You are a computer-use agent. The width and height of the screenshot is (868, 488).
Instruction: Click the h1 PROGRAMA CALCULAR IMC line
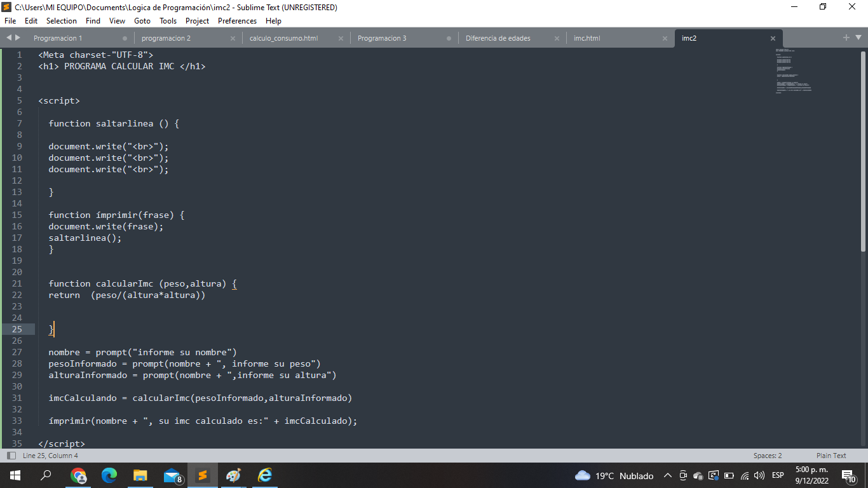coord(122,66)
